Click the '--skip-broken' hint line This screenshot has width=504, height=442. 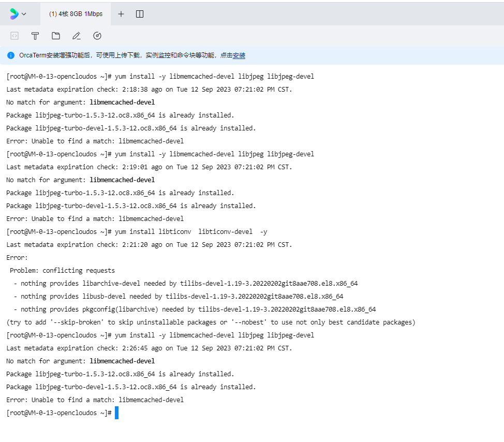[x=211, y=322]
